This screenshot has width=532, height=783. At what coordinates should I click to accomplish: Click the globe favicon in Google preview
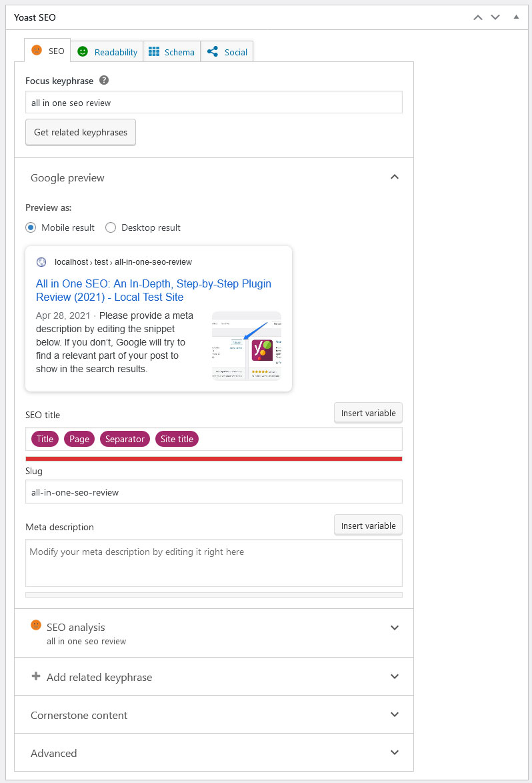[41, 262]
